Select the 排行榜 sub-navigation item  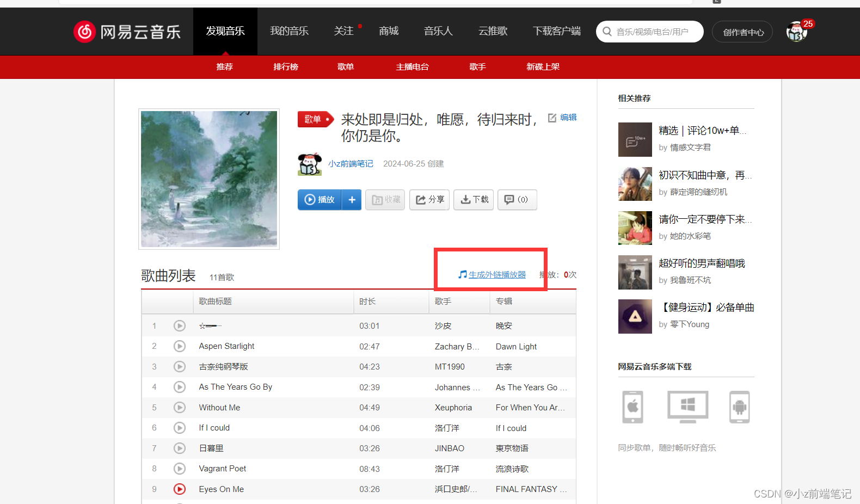point(286,67)
